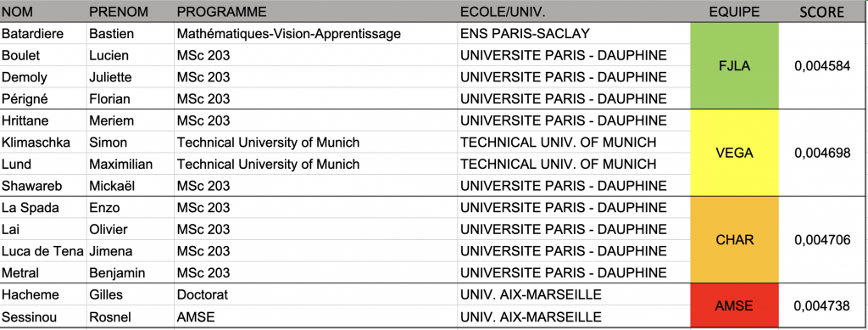The width and height of the screenshot is (868, 330).
Task: Click the Mathématiques-Vision-Apprentissage programme cell
Action: point(315,34)
